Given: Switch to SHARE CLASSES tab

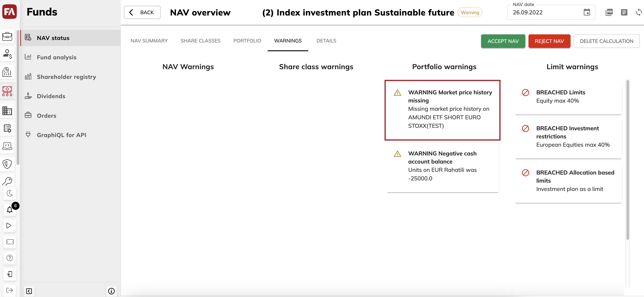Looking at the screenshot, I should (x=200, y=41).
